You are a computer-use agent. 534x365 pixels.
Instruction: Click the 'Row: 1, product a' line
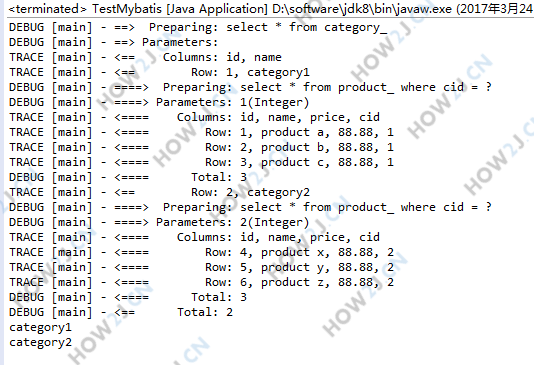[x=201, y=132]
